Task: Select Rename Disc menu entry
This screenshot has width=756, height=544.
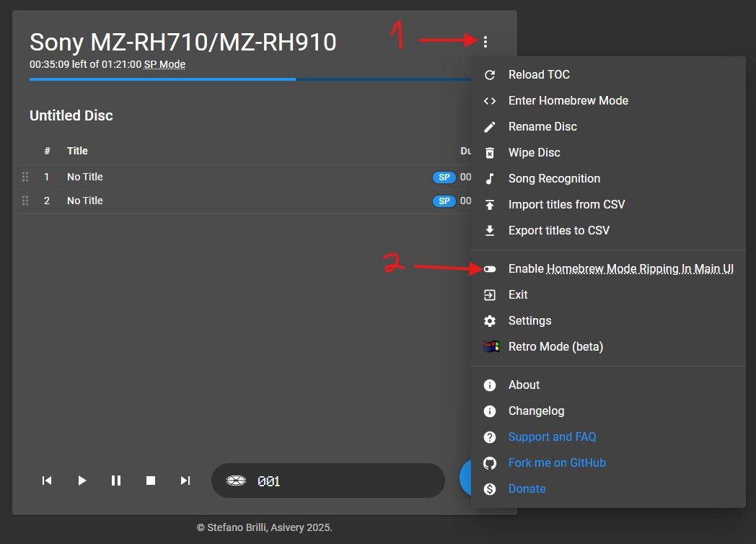Action: (x=608, y=127)
